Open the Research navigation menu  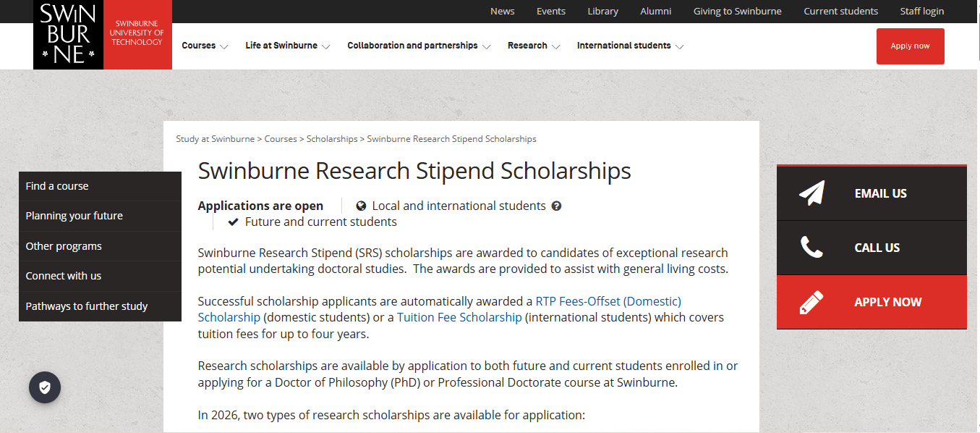[527, 46]
